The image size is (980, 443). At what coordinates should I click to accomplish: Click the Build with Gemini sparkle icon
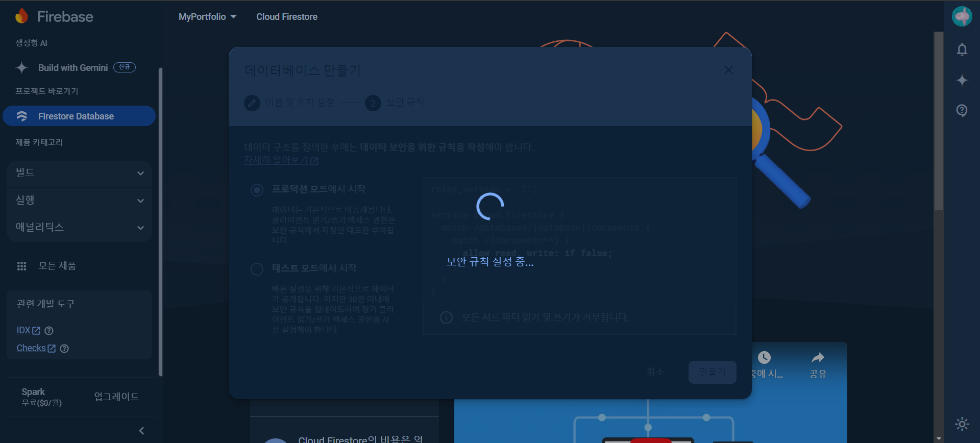click(21, 67)
